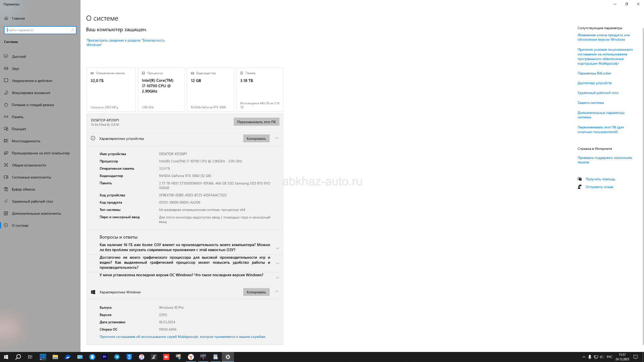
Task: Collapse the Device specifications section
Action: point(277,138)
